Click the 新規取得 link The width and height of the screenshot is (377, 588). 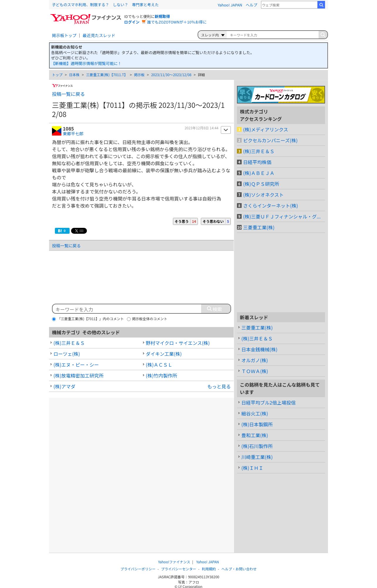pyautogui.click(x=162, y=16)
